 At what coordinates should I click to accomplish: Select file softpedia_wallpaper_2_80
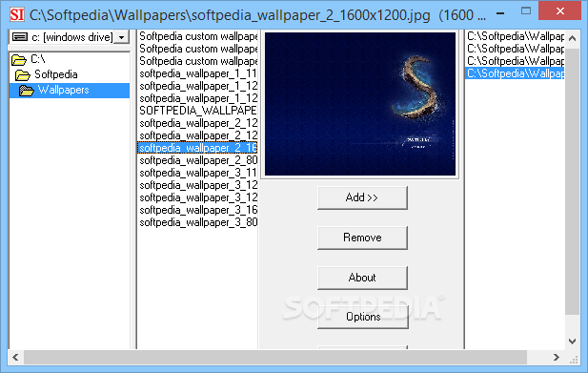[x=198, y=160]
